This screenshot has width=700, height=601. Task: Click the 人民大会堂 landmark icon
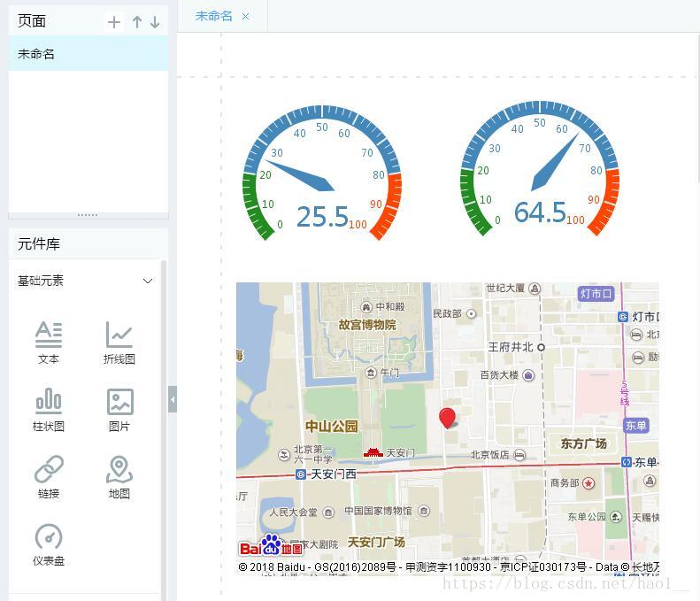[328, 512]
